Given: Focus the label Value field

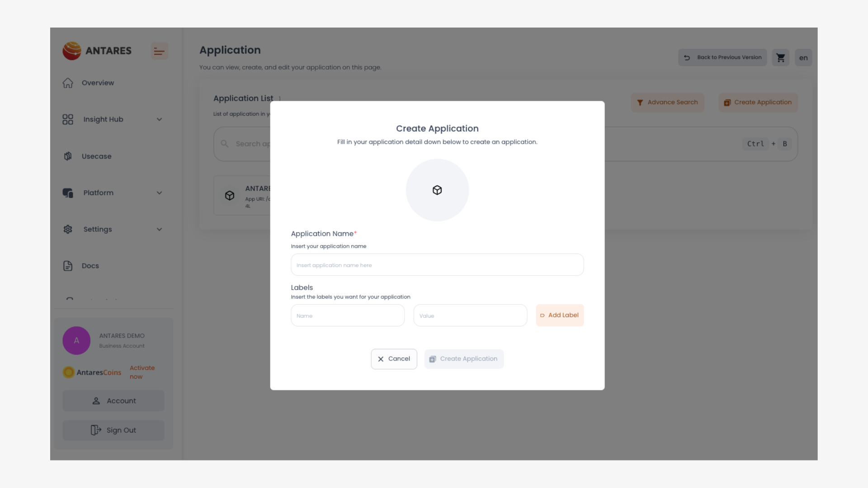Looking at the screenshot, I should coord(470,316).
